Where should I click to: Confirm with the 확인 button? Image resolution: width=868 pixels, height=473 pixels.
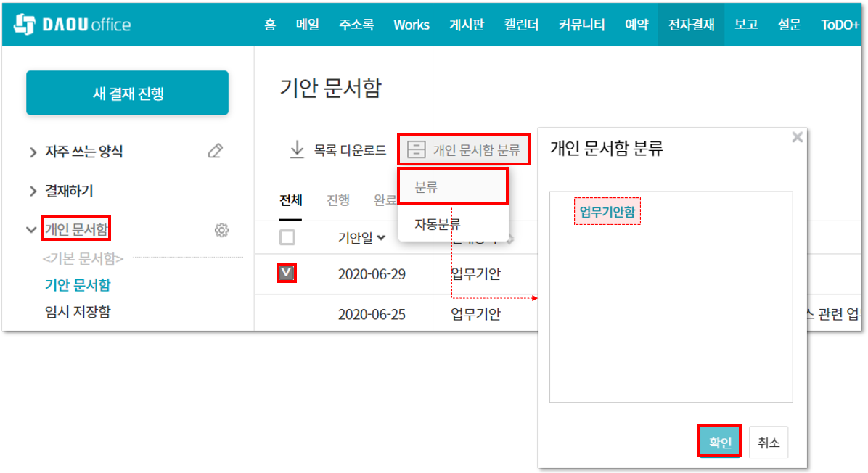pos(719,441)
